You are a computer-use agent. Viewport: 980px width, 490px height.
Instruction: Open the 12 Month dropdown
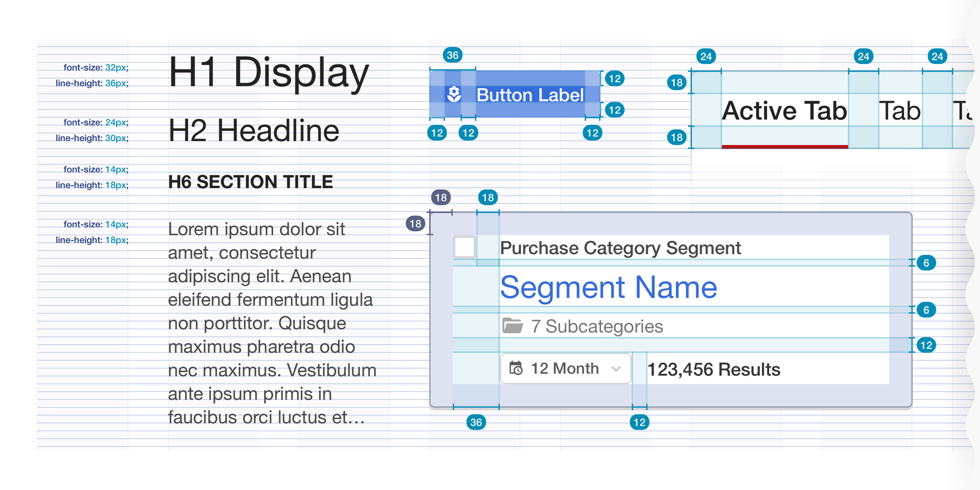565,368
